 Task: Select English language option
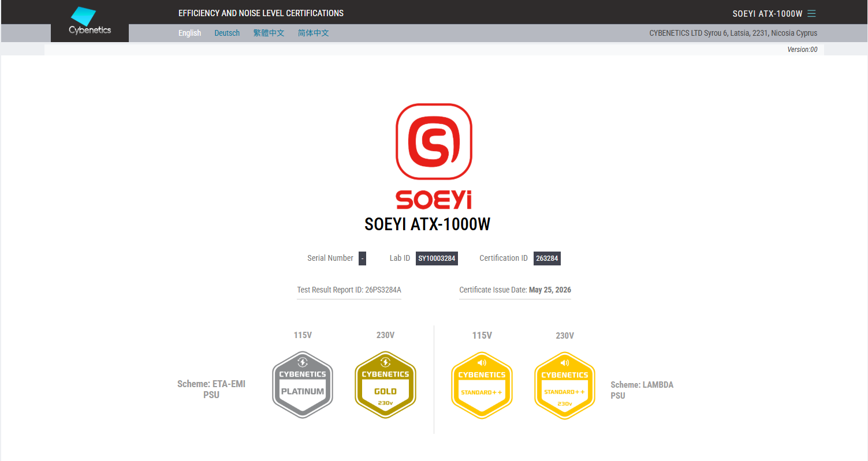click(189, 33)
